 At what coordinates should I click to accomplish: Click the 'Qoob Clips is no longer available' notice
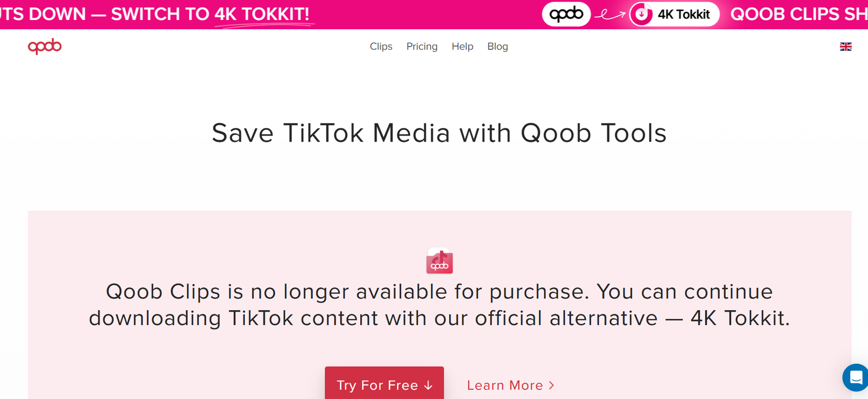[439, 305]
